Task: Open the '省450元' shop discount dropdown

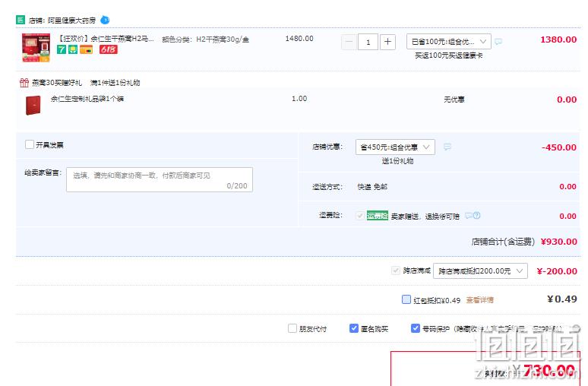Action: pyautogui.click(x=395, y=147)
